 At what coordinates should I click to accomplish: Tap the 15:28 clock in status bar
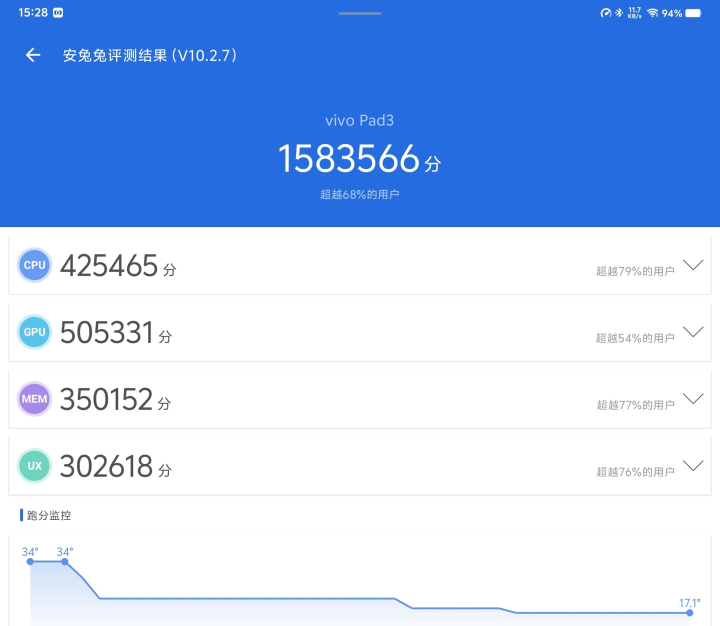click(x=33, y=13)
